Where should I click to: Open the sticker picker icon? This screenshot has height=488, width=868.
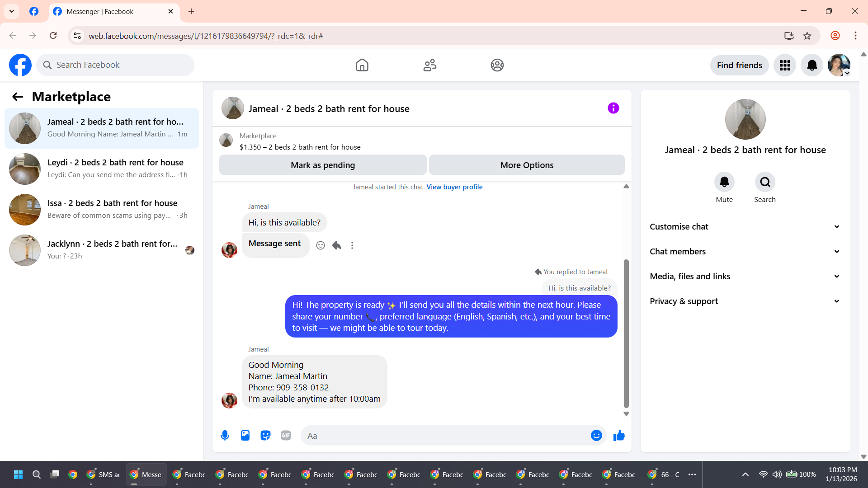point(265,436)
